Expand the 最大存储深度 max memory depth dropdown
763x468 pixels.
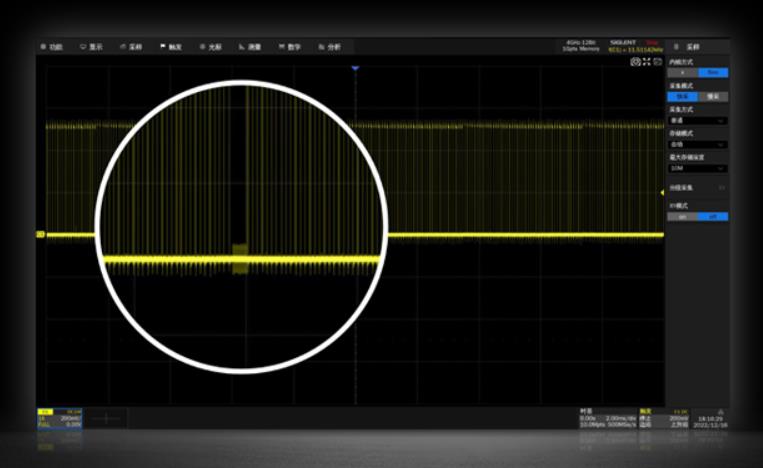[697, 168]
